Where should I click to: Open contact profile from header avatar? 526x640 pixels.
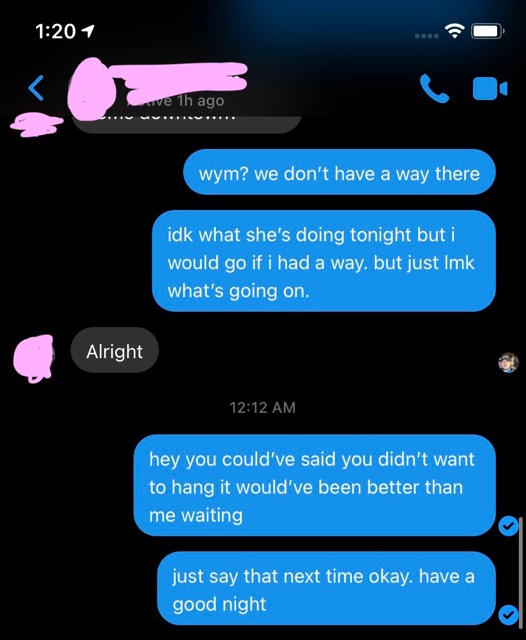92,88
